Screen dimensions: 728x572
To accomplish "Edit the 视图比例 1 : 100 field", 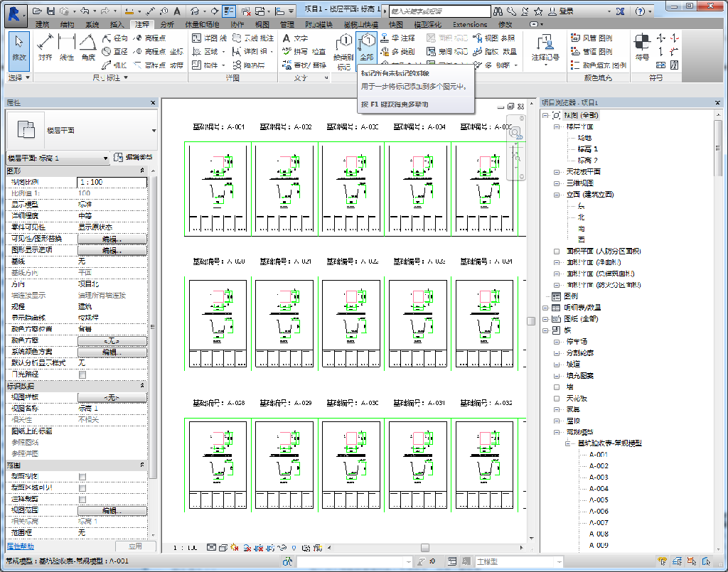I will [112, 182].
